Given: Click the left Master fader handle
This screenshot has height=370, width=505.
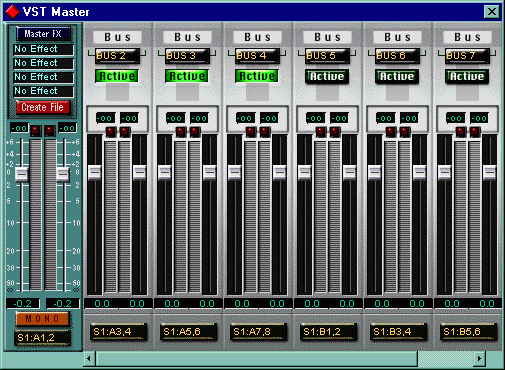Looking at the screenshot, I should [x=22, y=174].
